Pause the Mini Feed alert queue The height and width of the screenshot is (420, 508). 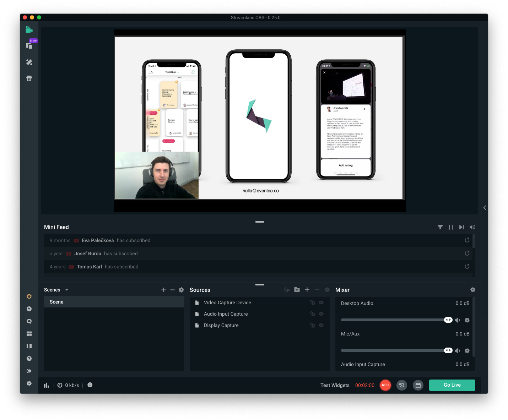tap(451, 227)
